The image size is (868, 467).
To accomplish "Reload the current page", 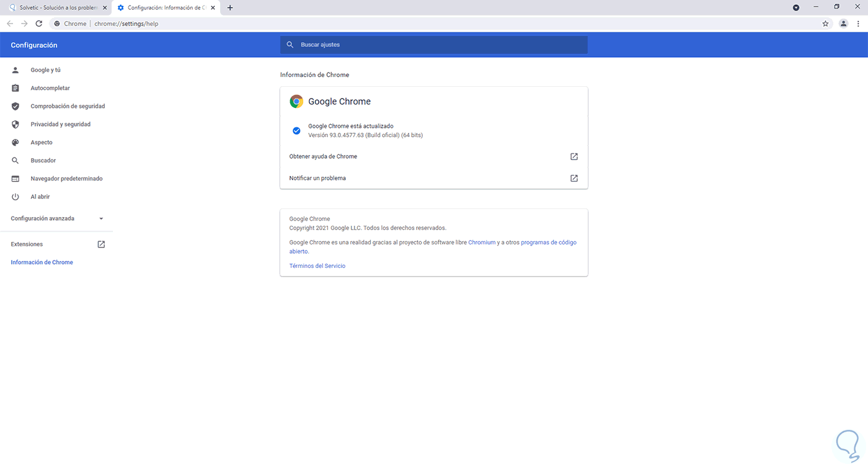I will tap(39, 24).
